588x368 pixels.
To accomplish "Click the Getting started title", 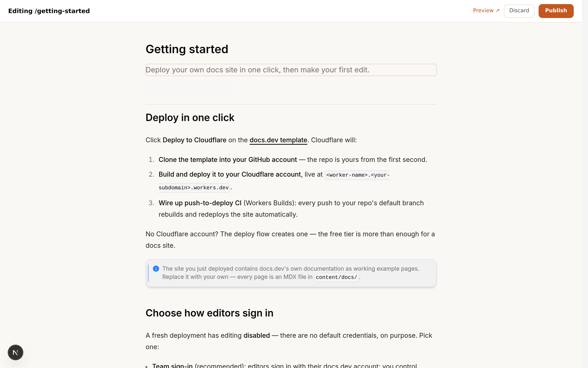I will click(x=187, y=49).
